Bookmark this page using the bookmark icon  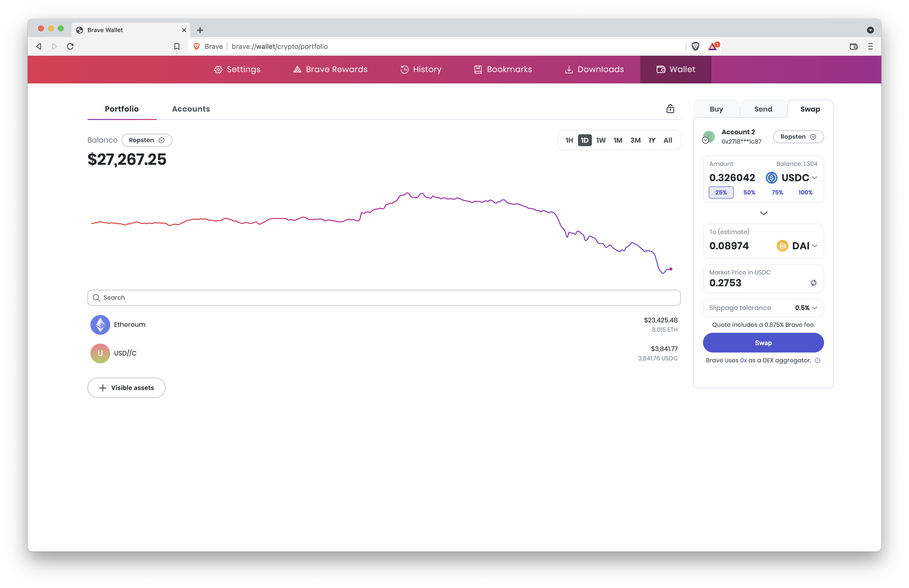176,46
